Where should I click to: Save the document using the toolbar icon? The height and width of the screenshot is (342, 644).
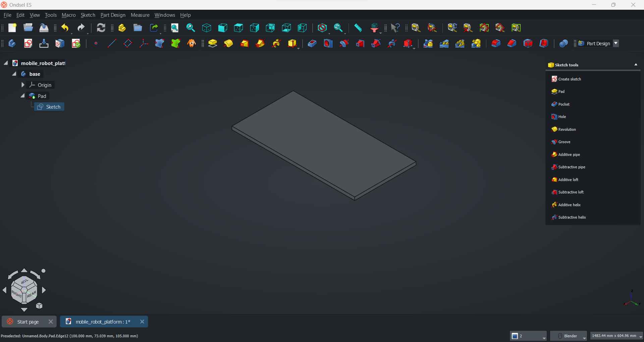[x=44, y=28]
